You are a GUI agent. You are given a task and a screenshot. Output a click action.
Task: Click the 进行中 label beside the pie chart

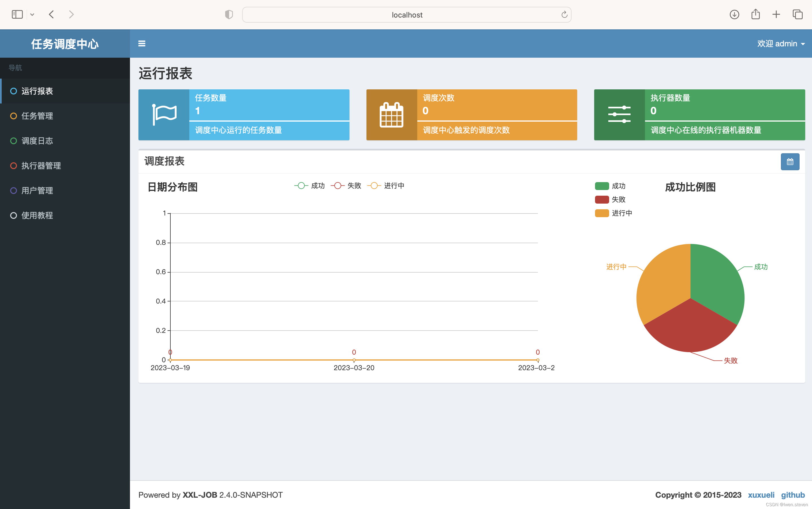coord(616,267)
